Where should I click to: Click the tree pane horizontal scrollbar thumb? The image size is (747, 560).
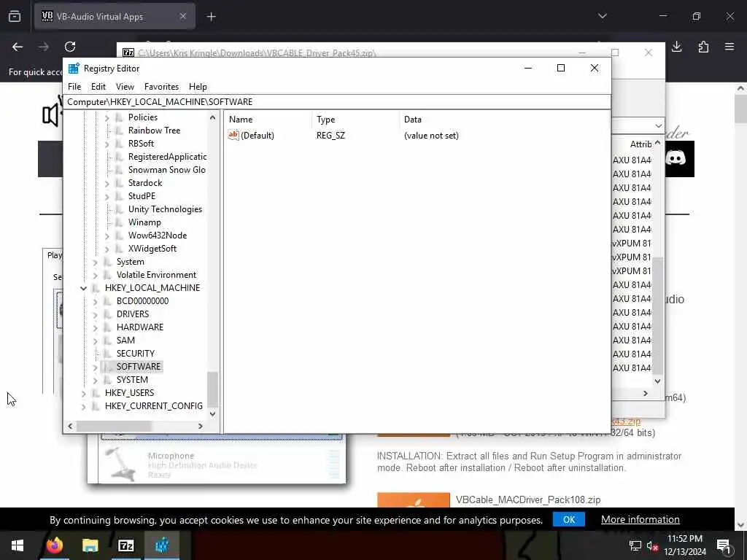(115, 426)
